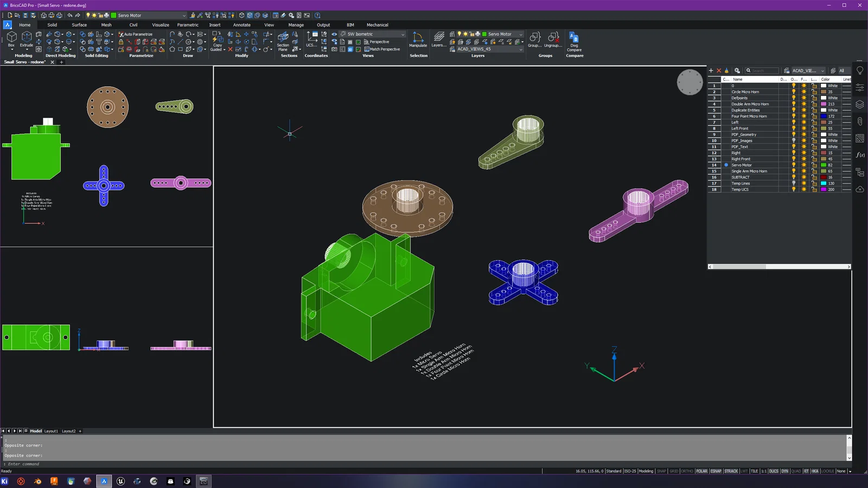
Task: Add a new layer with the plus icon
Action: pyautogui.click(x=711, y=70)
